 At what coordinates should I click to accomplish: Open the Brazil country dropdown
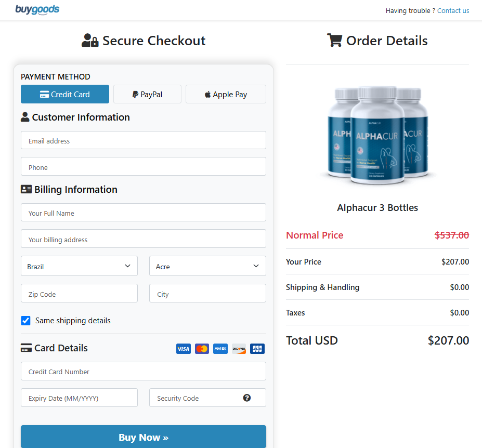[80, 266]
